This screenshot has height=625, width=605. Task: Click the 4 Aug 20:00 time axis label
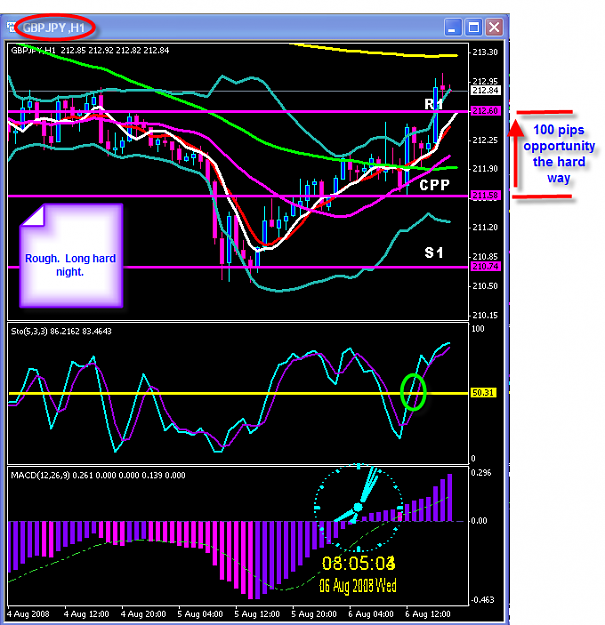(x=143, y=614)
